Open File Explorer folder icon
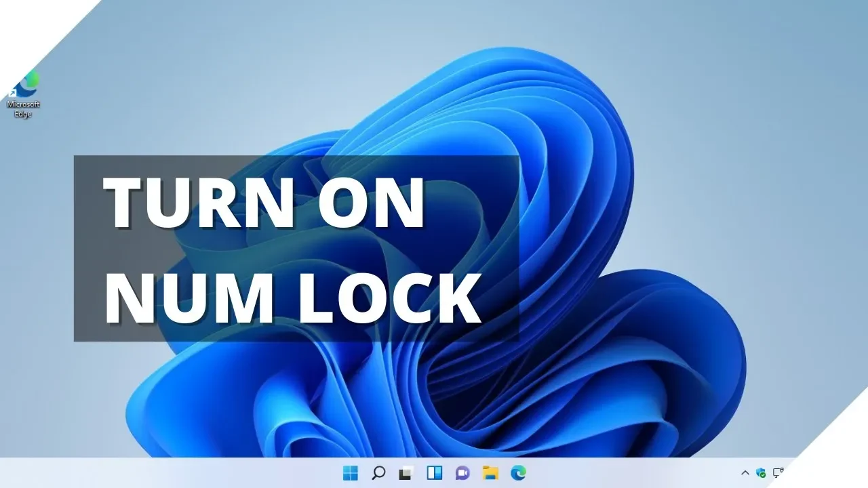The height and width of the screenshot is (488, 868). (x=490, y=473)
